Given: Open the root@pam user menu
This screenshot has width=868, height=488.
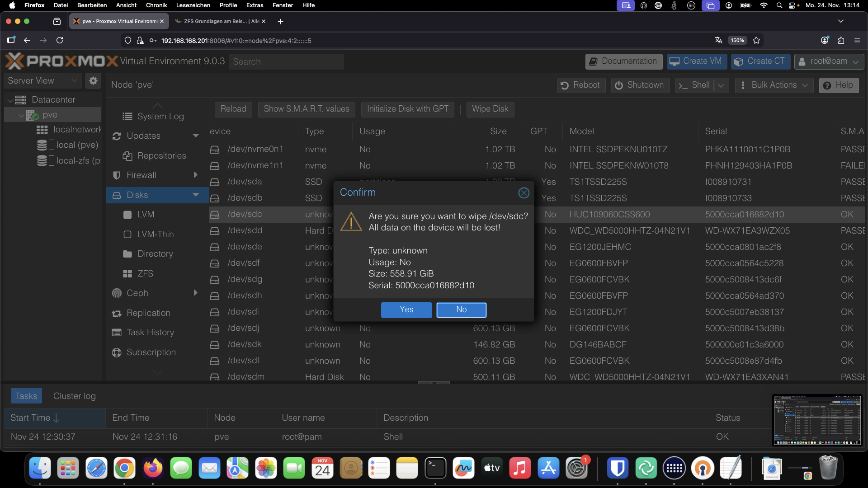Looking at the screenshot, I should click(829, 61).
